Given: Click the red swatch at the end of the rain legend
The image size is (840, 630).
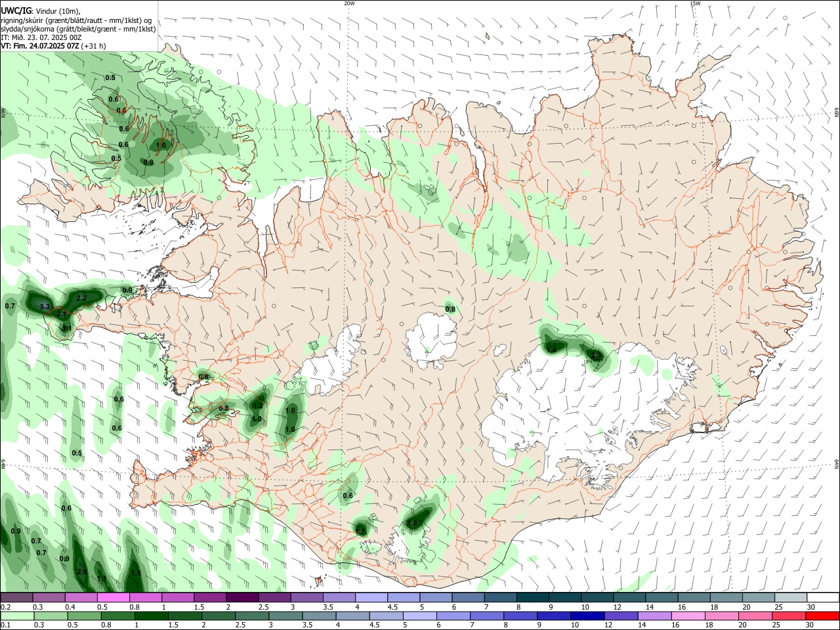Looking at the screenshot, I should point(822,616).
